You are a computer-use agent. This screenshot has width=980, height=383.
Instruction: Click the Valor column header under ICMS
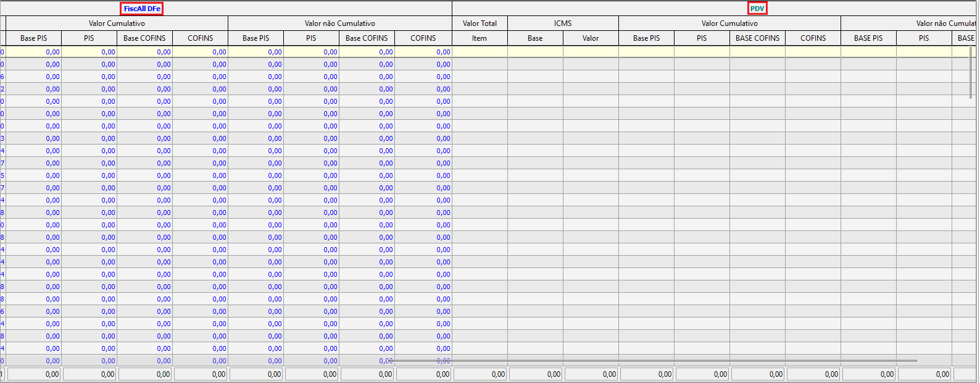pyautogui.click(x=591, y=38)
